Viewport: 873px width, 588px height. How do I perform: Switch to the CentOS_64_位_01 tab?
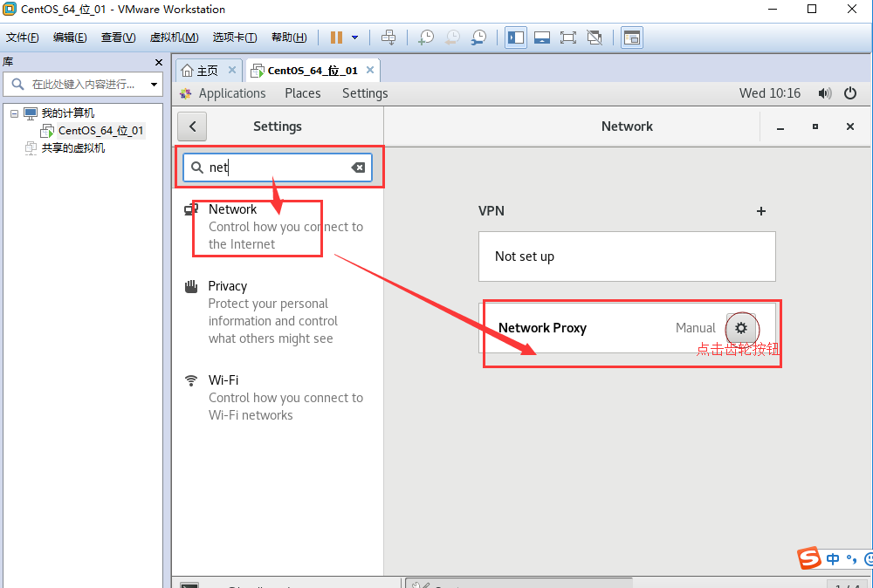[x=313, y=71]
